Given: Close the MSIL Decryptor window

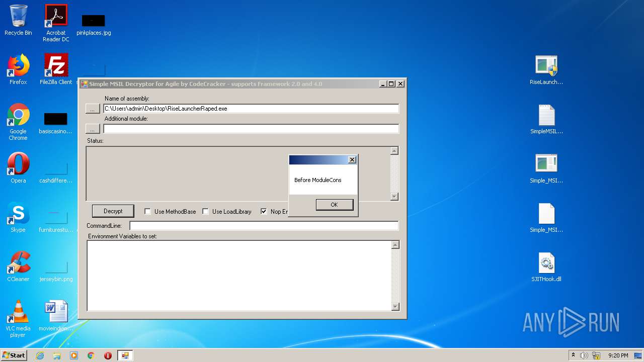Looking at the screenshot, I should click(x=400, y=84).
